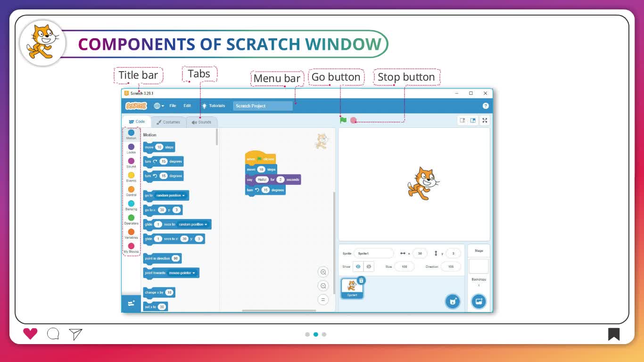Select the Sensing block category
Viewport: 644px width, 362px height.
click(131, 206)
